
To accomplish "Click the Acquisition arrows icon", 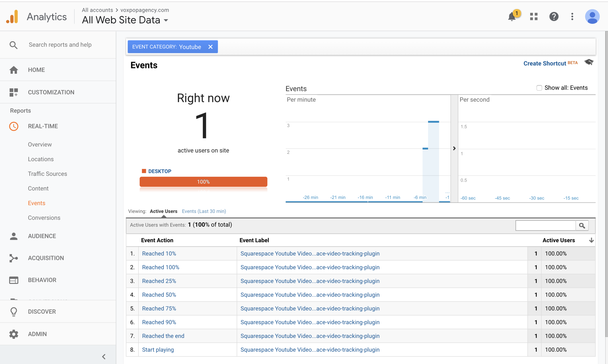I will [14, 258].
